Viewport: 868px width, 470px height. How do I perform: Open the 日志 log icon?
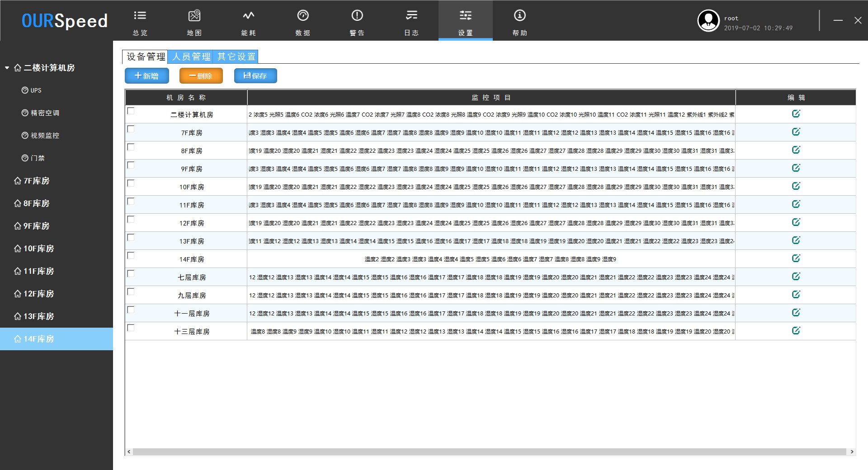pyautogui.click(x=411, y=16)
